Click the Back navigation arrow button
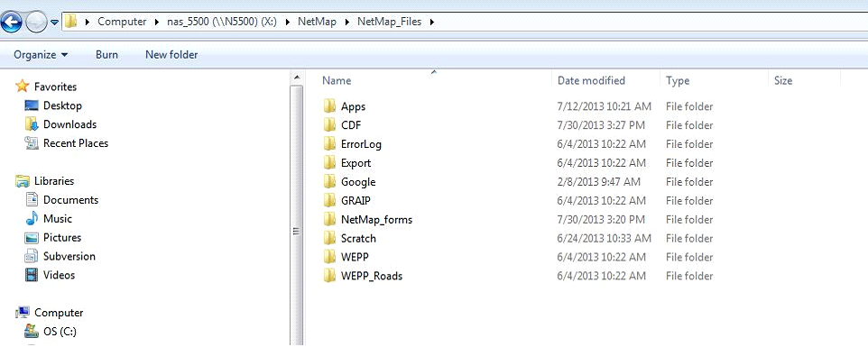This screenshot has width=868, height=347. [x=12, y=23]
